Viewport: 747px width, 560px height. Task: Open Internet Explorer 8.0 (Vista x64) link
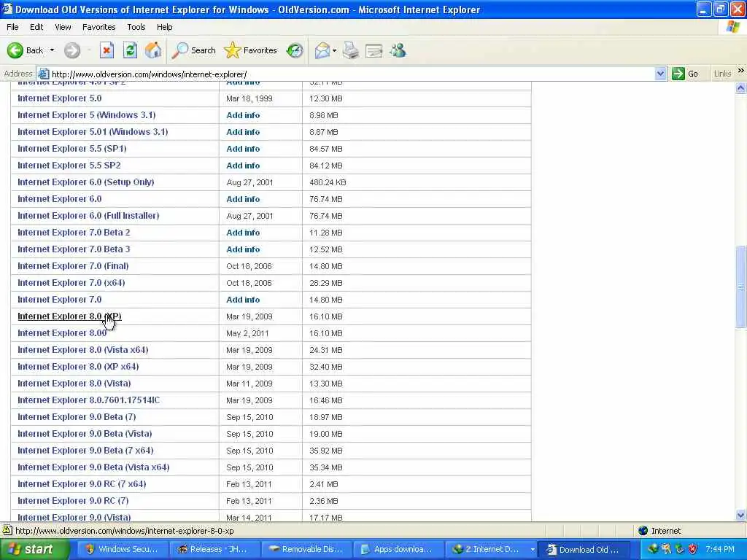pyautogui.click(x=83, y=349)
